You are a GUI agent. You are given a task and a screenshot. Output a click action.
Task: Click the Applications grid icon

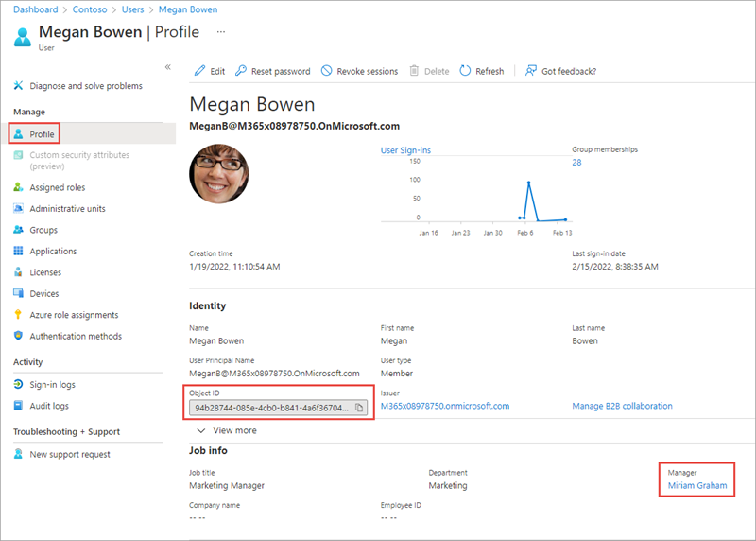[x=18, y=251]
